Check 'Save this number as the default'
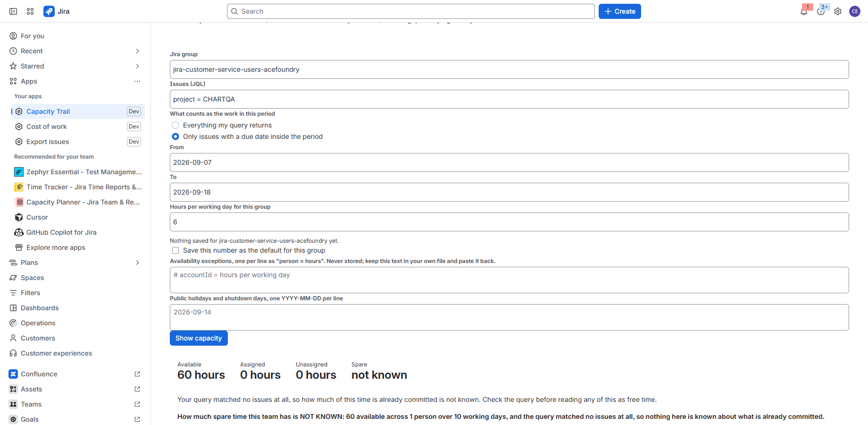Viewport: 868px width, 425px height. coord(175,250)
